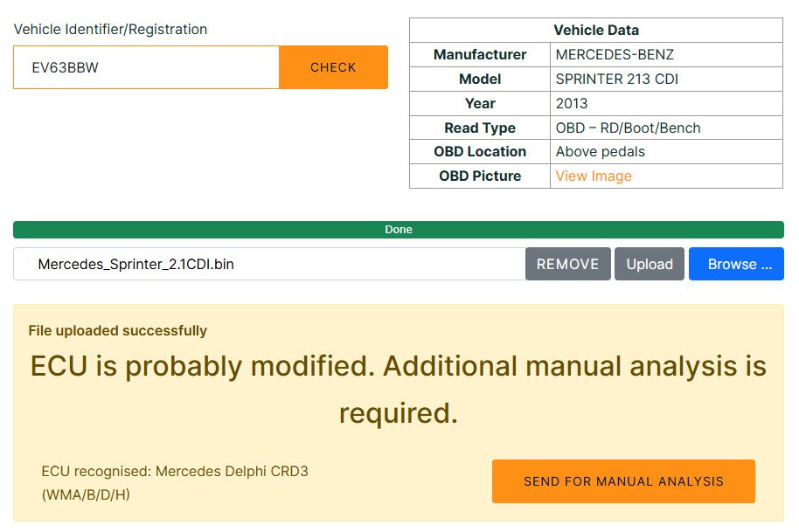Click the File uploaded successfully message
Image resolution: width=799 pixels, height=532 pixels.
(x=118, y=330)
